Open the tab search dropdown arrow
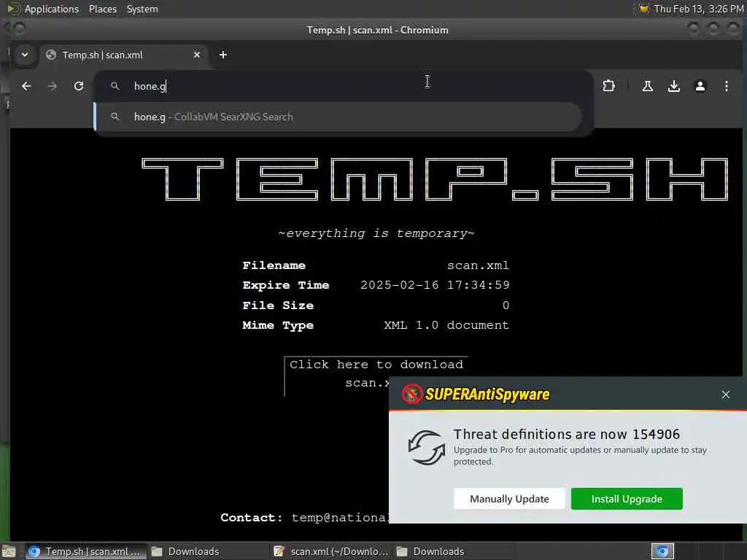This screenshot has width=747, height=560. click(x=25, y=55)
